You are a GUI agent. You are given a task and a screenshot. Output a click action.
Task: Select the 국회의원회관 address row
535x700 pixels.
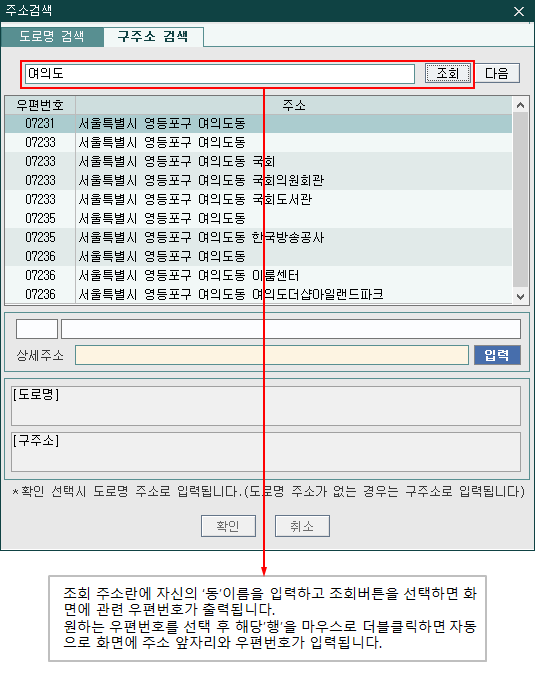pyautogui.click(x=259, y=181)
